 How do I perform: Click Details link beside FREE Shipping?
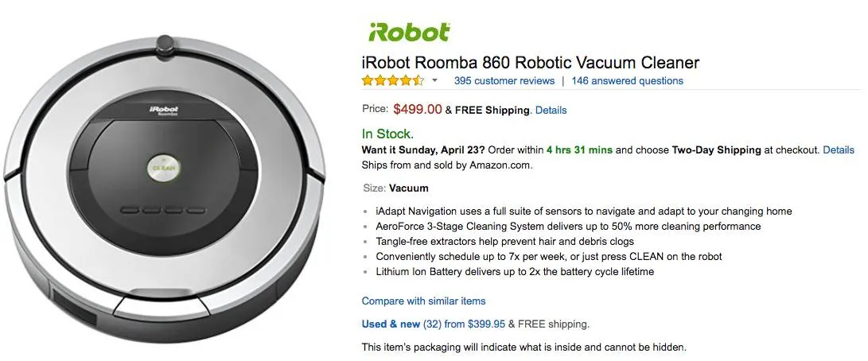click(x=551, y=110)
